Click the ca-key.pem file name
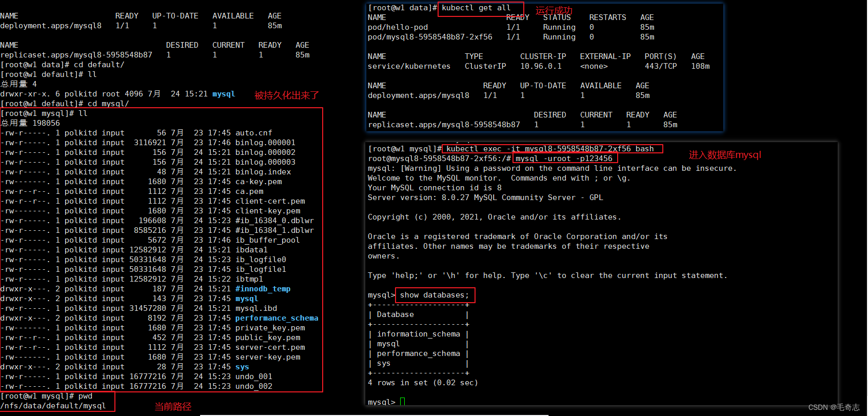 pos(259,182)
